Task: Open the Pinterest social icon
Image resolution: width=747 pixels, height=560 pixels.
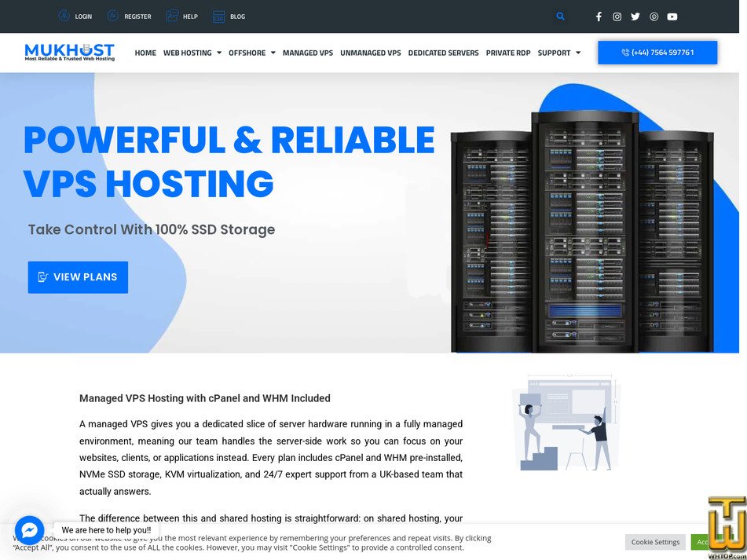Action: tap(654, 16)
